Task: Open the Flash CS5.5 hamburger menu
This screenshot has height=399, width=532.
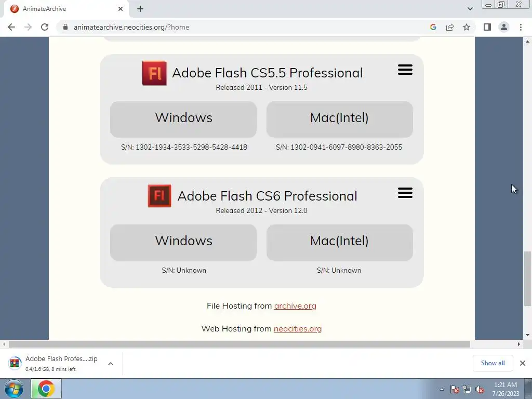Action: 405,70
